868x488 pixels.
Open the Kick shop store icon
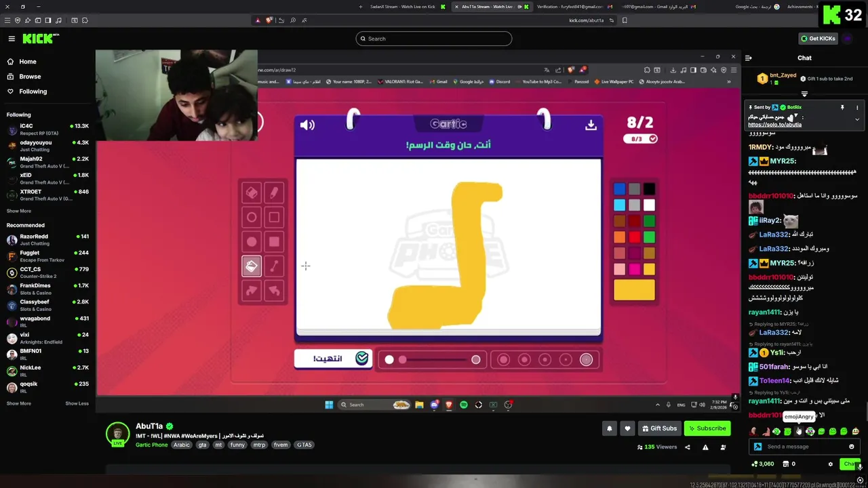785,464
